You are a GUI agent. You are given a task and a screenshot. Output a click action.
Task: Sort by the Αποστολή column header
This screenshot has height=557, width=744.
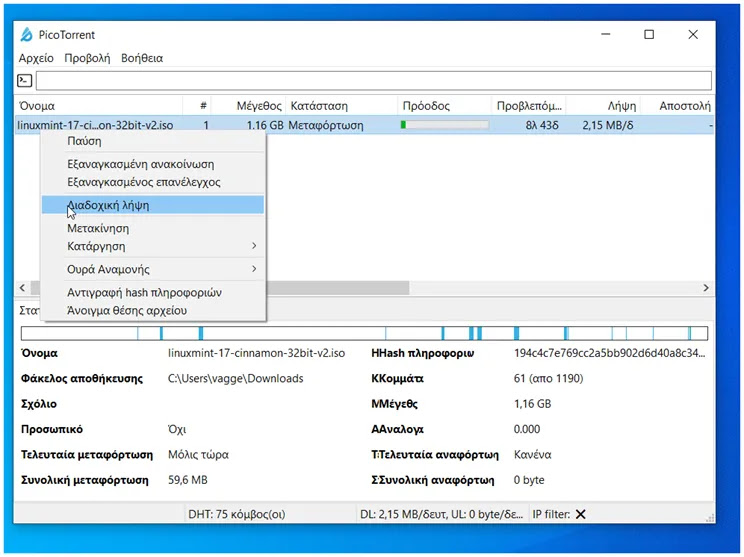click(x=678, y=106)
